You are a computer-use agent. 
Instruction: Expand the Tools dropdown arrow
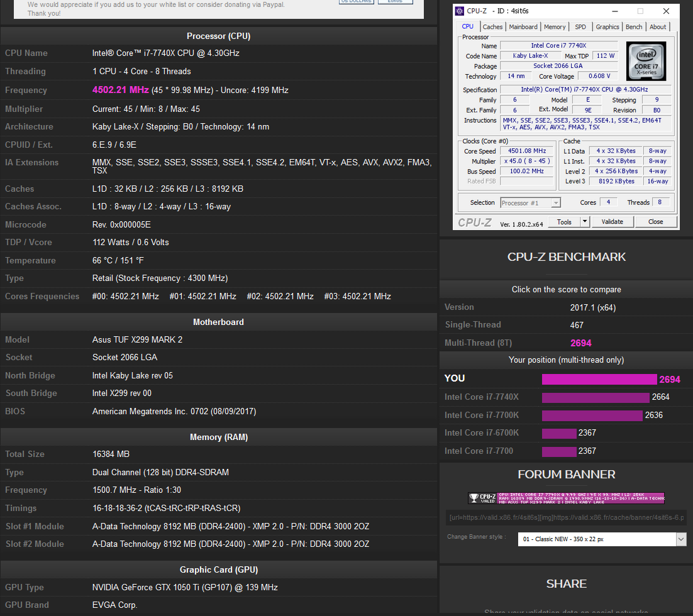(585, 221)
